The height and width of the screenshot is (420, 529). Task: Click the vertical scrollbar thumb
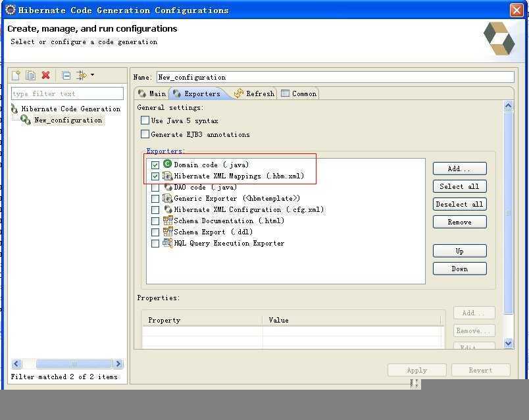point(509,213)
